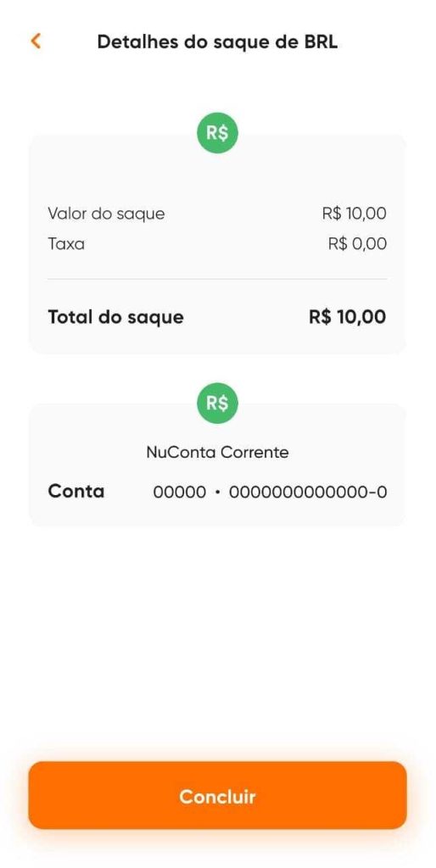Tap the Concluir button

pos(217,795)
